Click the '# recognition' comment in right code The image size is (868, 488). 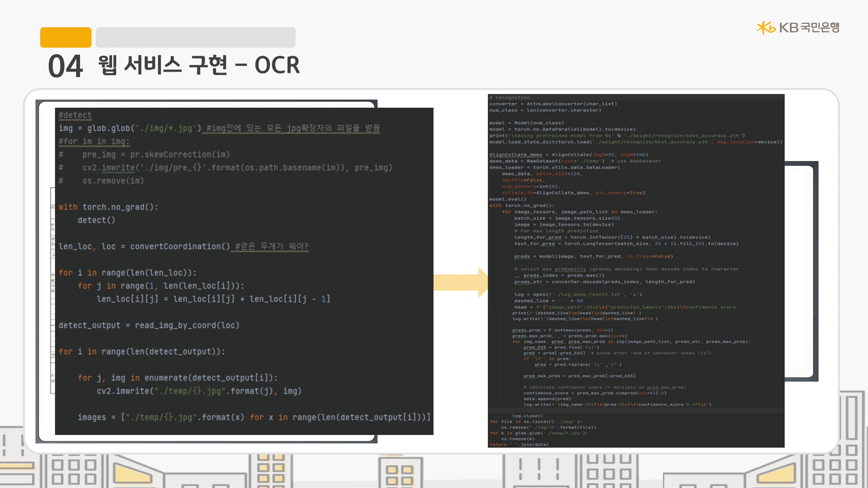pos(509,98)
